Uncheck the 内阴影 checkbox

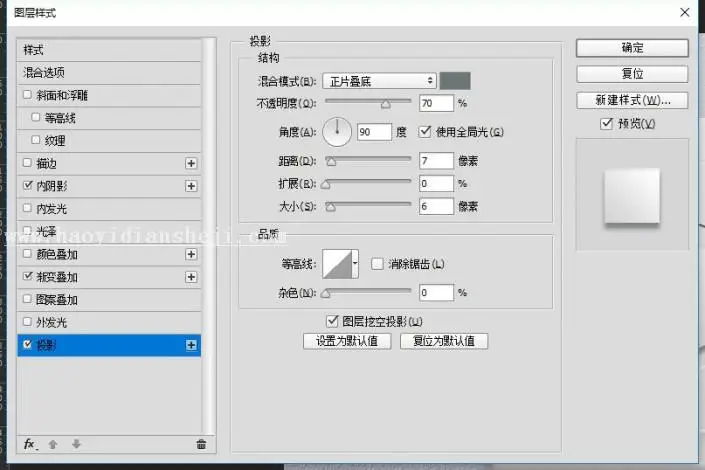click(27, 185)
